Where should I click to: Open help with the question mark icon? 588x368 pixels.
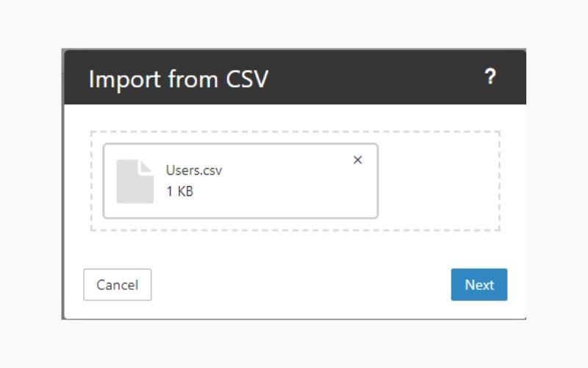pos(490,77)
